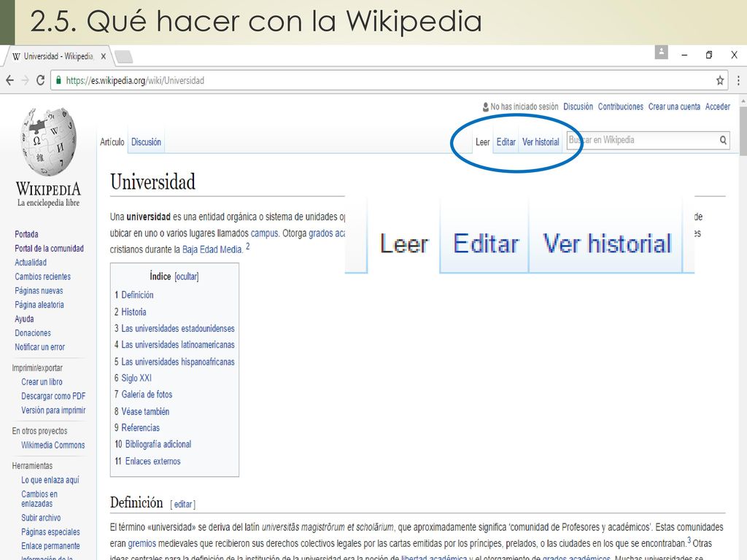Go to Página aleatoria
Image resolution: width=747 pixels, height=560 pixels.
pos(39,305)
